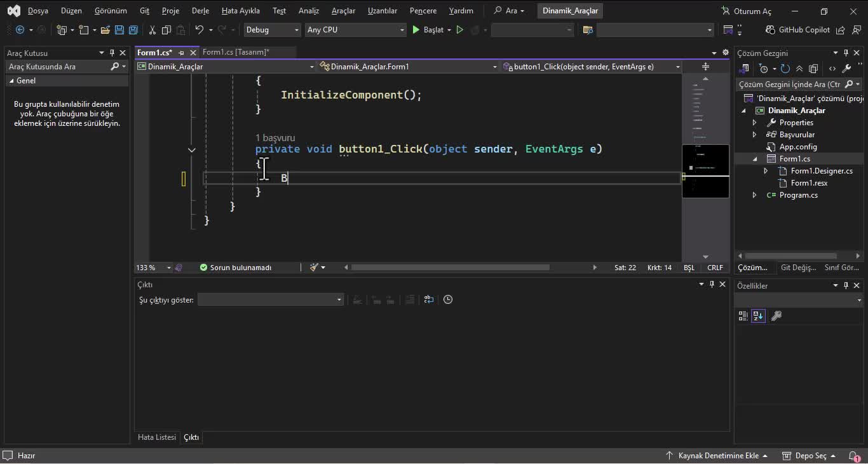Start without debugging using the hollow play icon
This screenshot has height=464, width=868.
click(460, 30)
